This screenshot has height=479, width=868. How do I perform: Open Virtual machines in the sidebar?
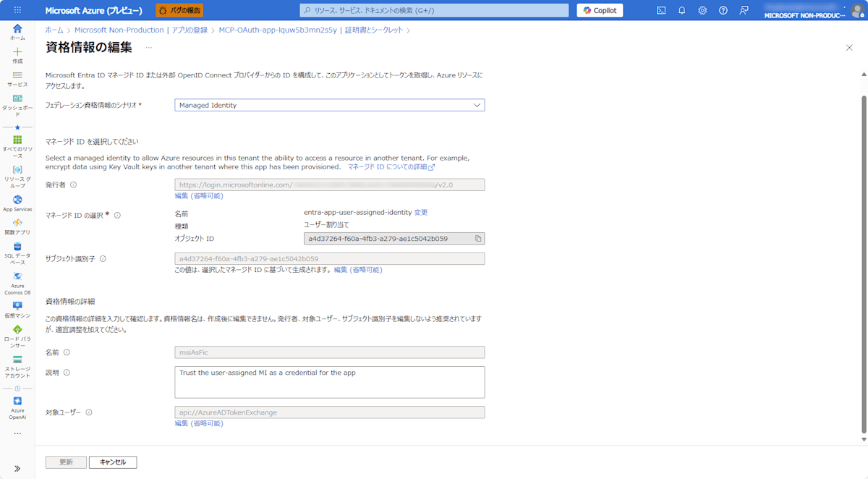tap(17, 310)
